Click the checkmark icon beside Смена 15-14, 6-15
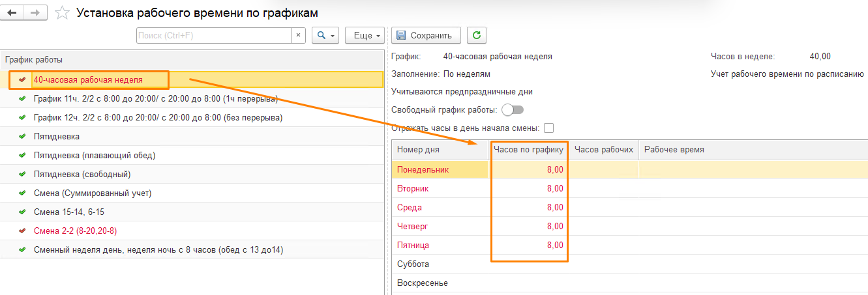 [22, 212]
